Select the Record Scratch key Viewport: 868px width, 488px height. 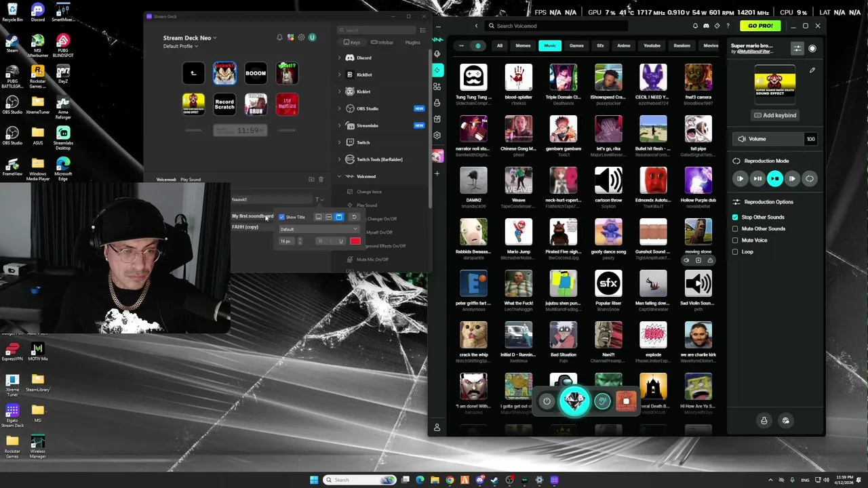pos(224,104)
